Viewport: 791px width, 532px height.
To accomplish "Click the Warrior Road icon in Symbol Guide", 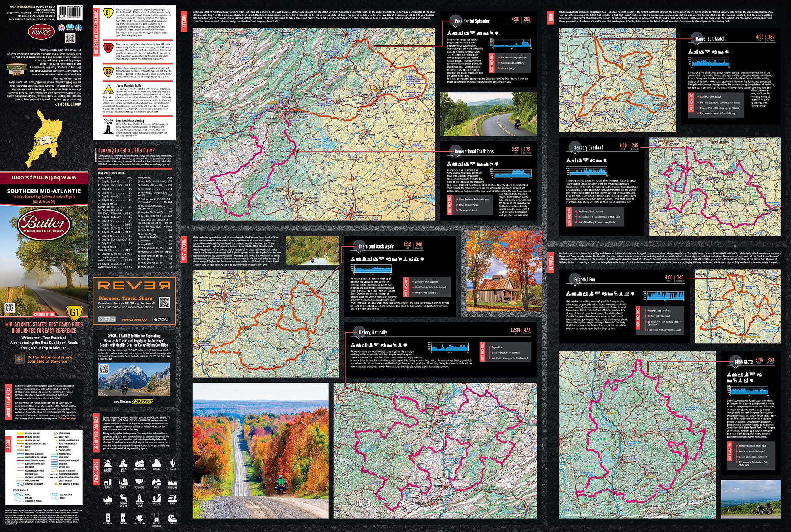I will click(140, 498).
